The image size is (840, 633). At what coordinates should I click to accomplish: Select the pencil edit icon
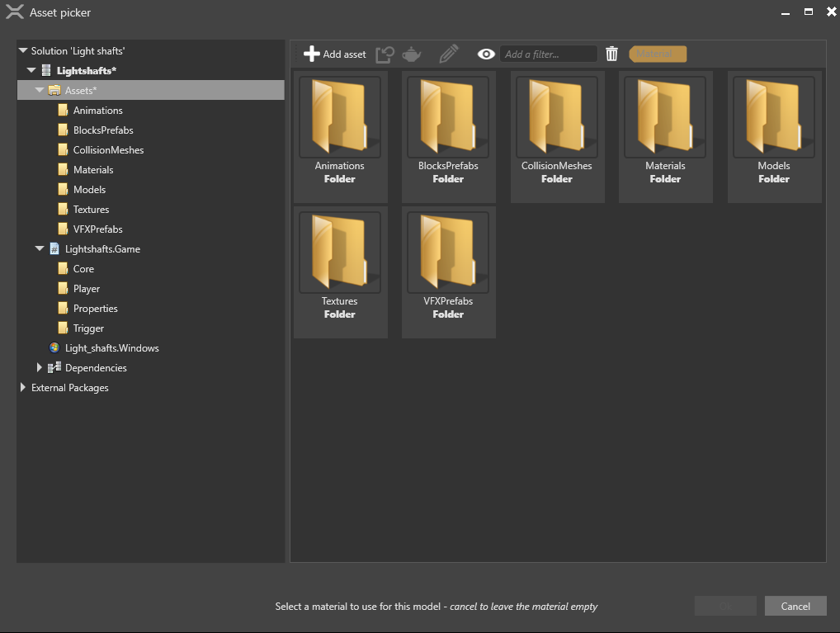(448, 53)
